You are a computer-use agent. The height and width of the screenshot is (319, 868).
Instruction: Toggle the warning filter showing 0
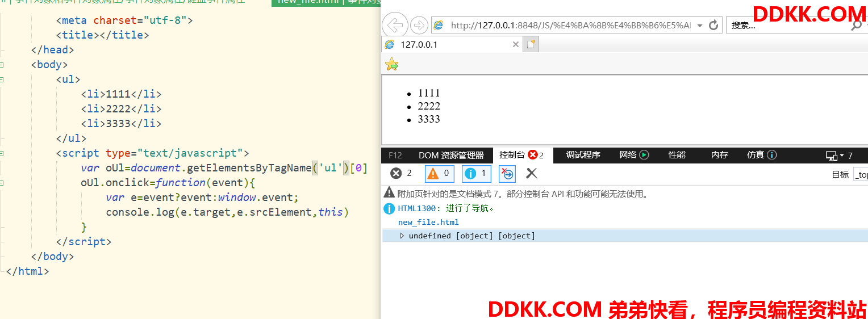[x=440, y=174]
